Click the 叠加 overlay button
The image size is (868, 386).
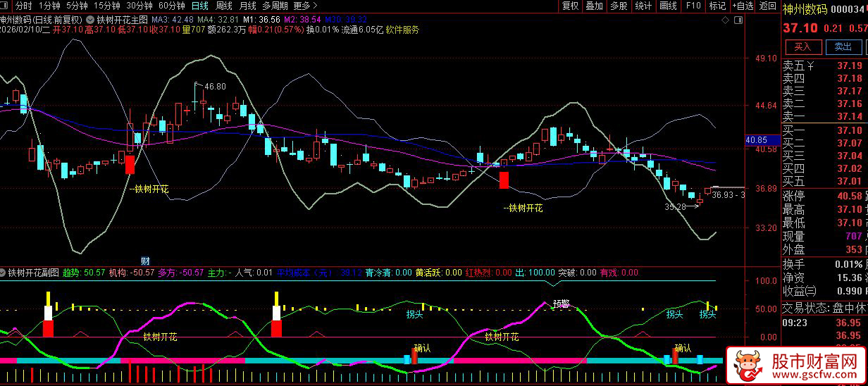(x=594, y=6)
